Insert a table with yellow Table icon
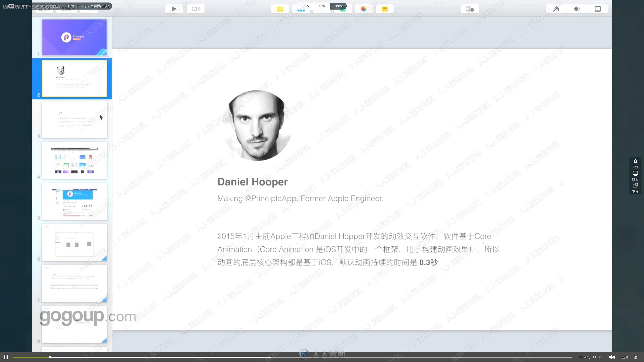The height and width of the screenshot is (362, 644). tap(280, 9)
